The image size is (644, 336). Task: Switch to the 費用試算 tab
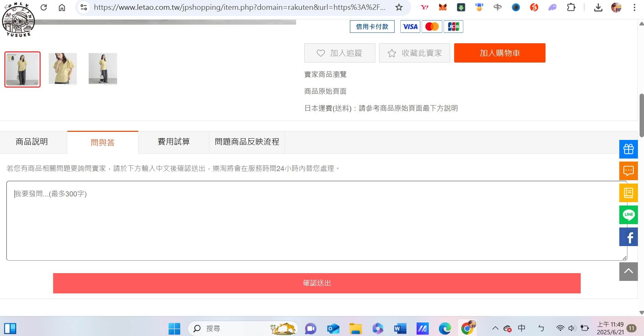(174, 142)
